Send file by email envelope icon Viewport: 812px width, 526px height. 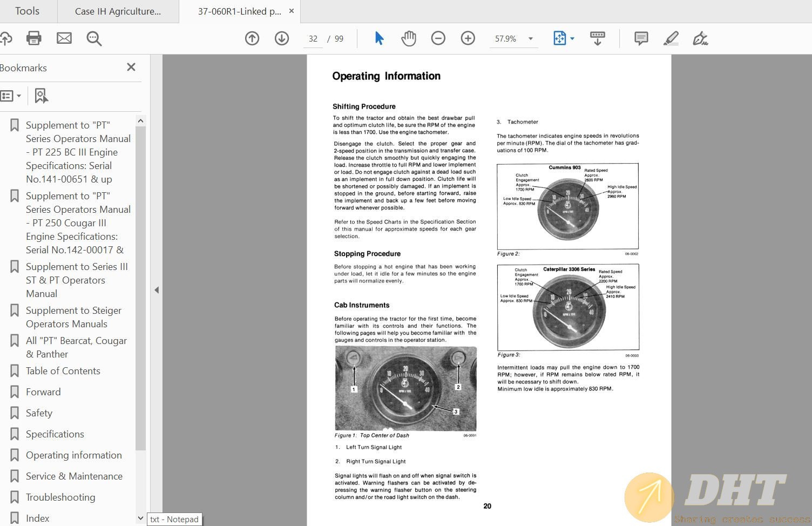coord(64,38)
